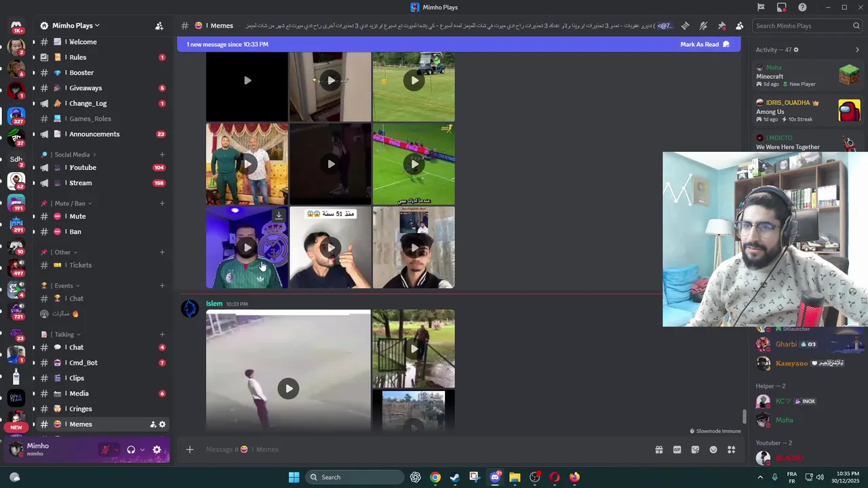868x488 pixels.
Task: Open Windows Start menu
Action: click(294, 477)
